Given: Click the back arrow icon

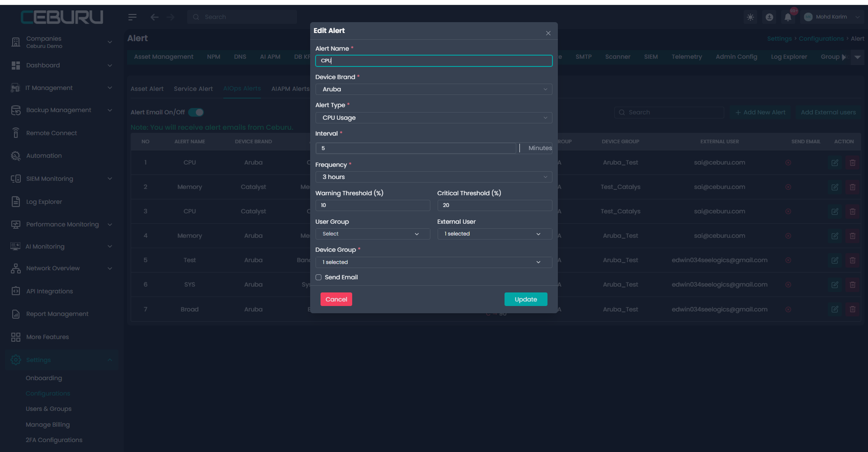Looking at the screenshot, I should click(x=155, y=17).
